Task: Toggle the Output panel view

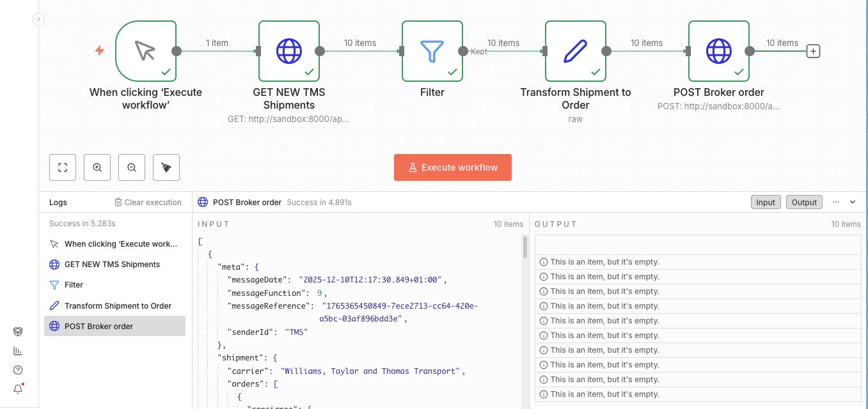Action: coord(804,202)
